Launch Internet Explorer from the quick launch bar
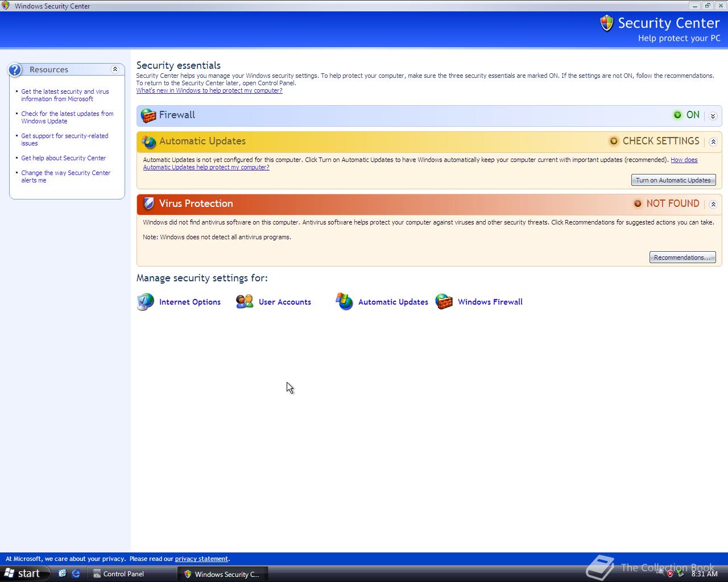728x582 pixels. pos(76,573)
